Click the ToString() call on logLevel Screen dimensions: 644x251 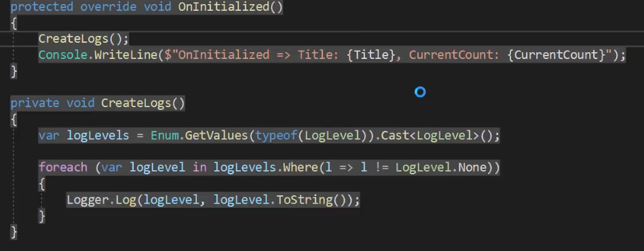coord(311,200)
